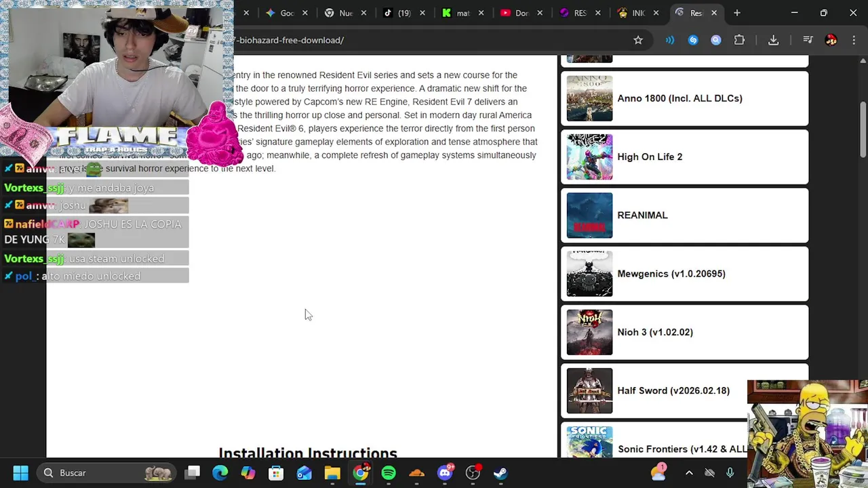Viewport: 868px width, 488px height.
Task: Open the Chrome three-dot menu
Action: [x=854, y=40]
